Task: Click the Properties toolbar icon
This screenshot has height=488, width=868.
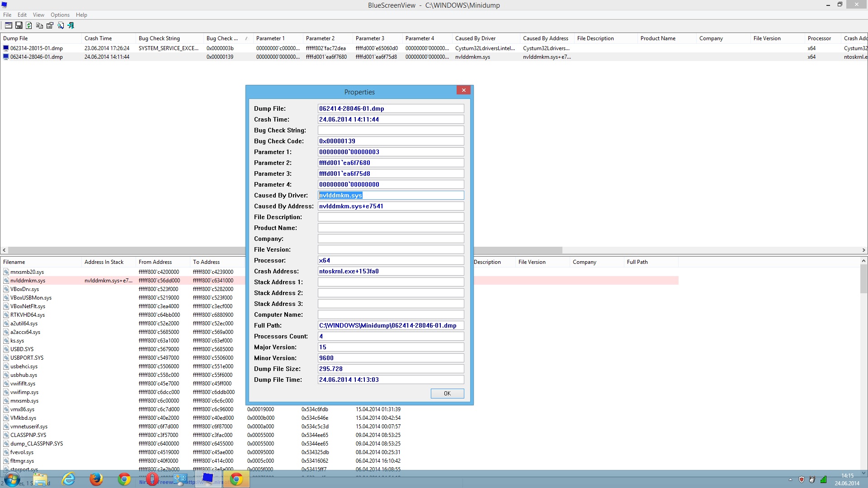Action: tap(50, 26)
